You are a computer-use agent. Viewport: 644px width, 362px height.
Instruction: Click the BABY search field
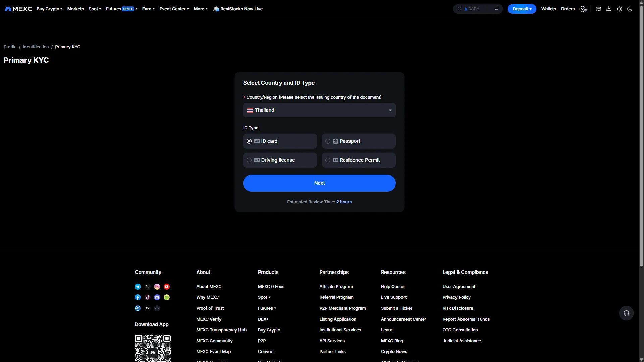tap(478, 9)
